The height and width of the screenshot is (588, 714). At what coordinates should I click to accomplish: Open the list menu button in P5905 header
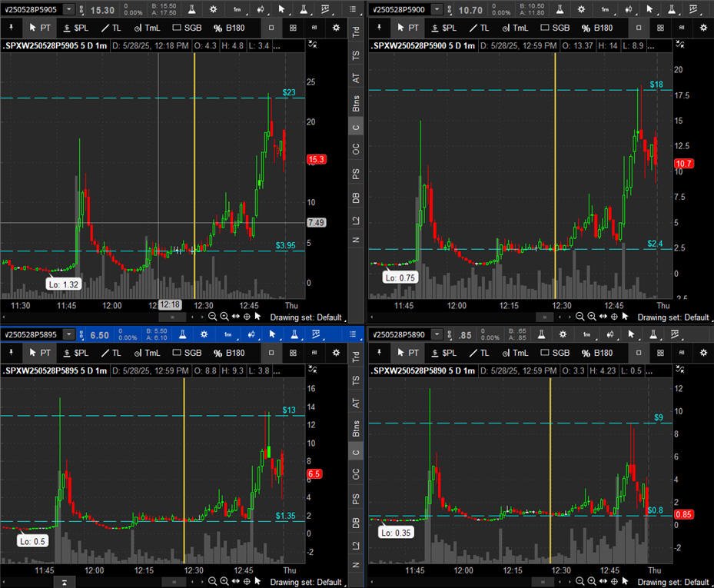(x=353, y=9)
